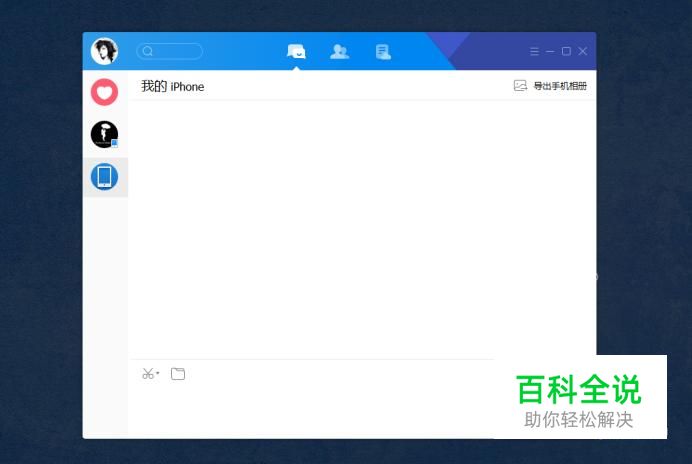Switch to the Contacts tab icon
This screenshot has width=692, height=464.
339,52
